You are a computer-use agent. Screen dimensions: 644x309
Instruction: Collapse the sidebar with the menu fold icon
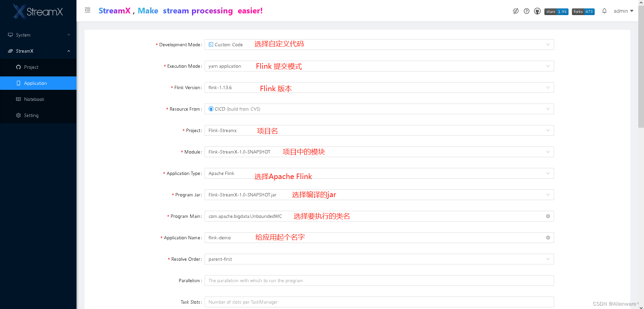click(x=88, y=10)
